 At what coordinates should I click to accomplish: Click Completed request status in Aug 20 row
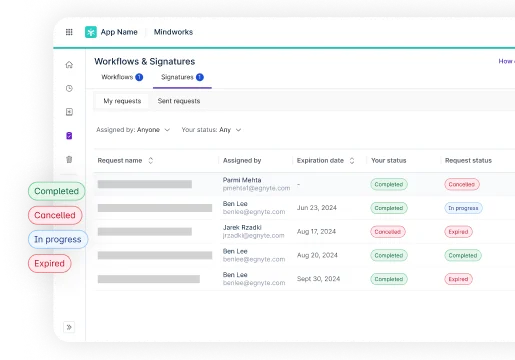tap(463, 255)
